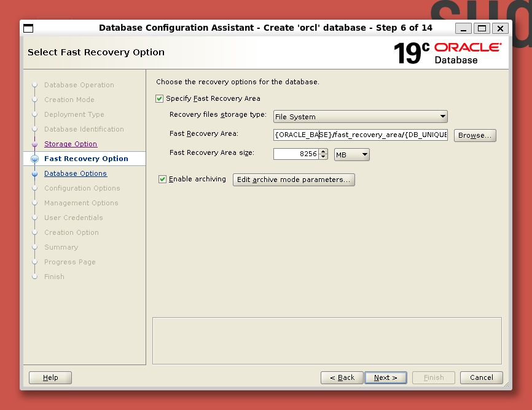
Task: Click the Storage Option step bullet icon
Action: (x=35, y=144)
